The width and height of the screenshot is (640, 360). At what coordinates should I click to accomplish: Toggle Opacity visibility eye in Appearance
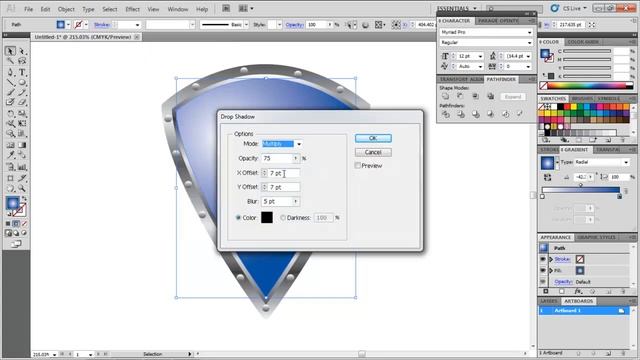(543, 282)
